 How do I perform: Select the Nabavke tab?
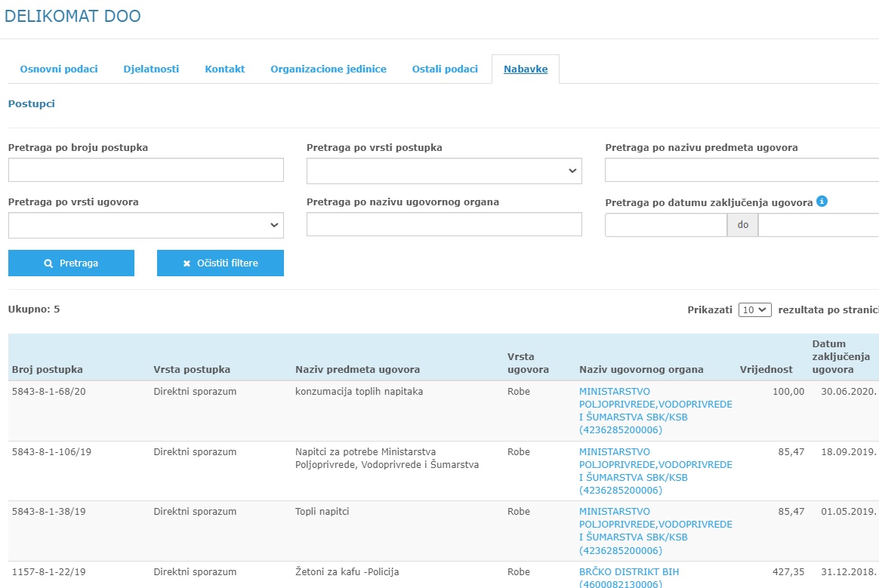[526, 69]
